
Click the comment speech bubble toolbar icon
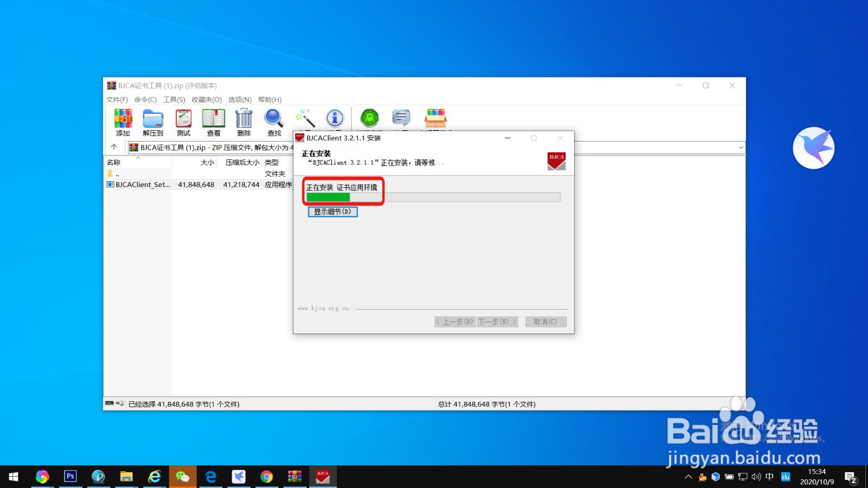[401, 118]
